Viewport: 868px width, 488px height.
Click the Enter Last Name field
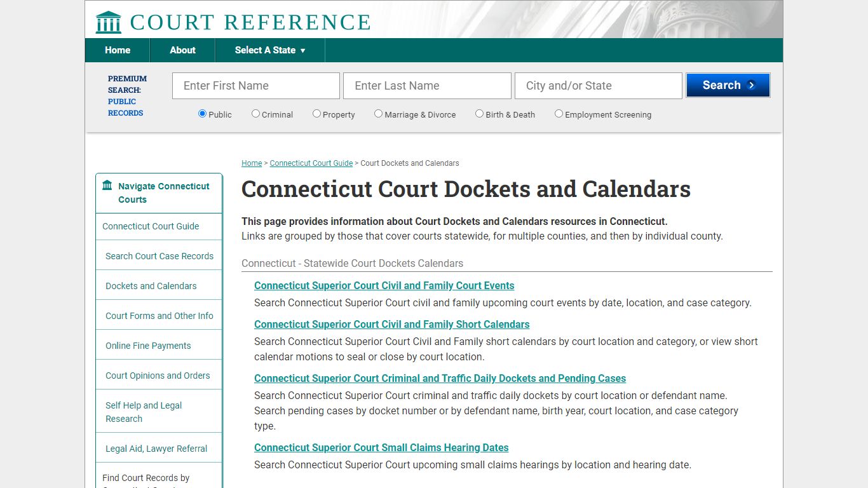[427, 86]
